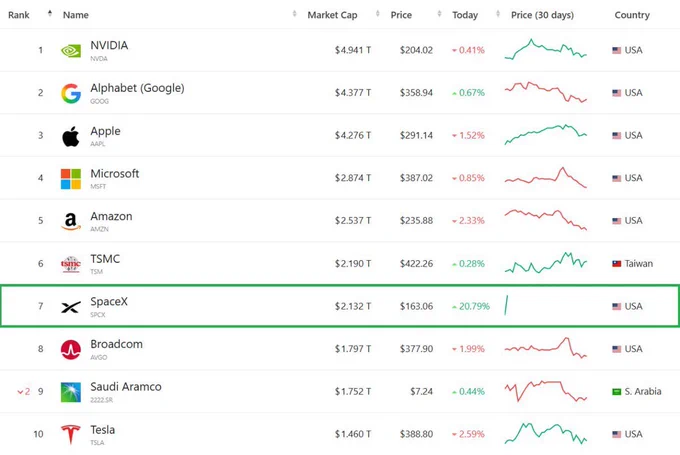
Task: Click the S. Arabia flag icon
Action: (616, 392)
